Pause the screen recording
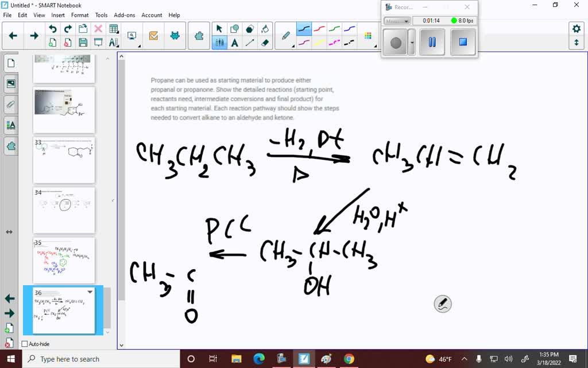588x368 pixels. coord(432,42)
